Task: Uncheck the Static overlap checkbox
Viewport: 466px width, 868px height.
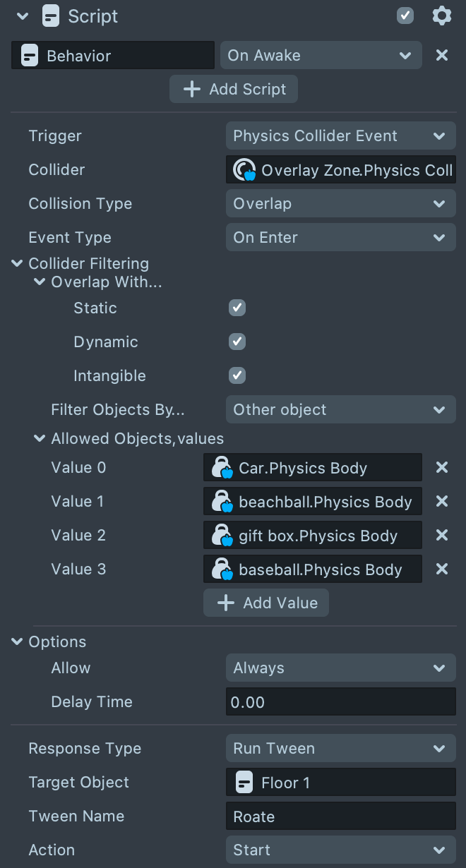Action: tap(237, 308)
